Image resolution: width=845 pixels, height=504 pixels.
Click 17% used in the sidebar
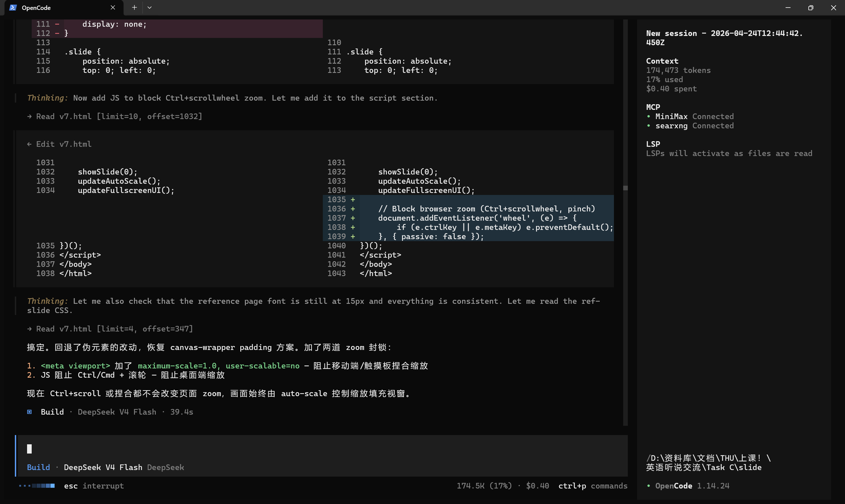(x=664, y=79)
